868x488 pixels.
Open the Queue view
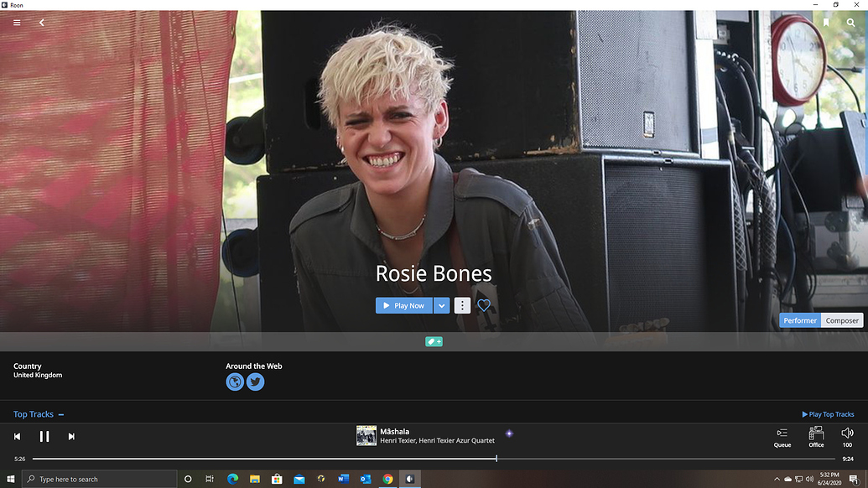[x=782, y=436]
